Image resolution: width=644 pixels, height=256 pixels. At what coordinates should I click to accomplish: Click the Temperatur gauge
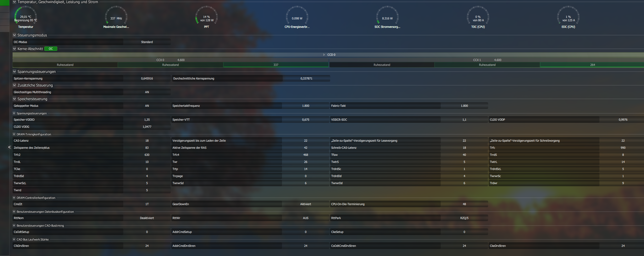[x=25, y=16]
